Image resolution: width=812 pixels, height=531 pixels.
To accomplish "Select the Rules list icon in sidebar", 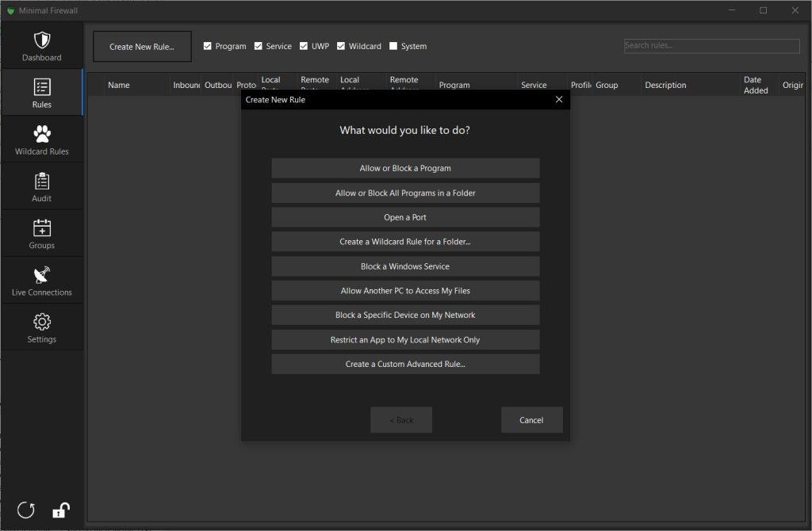I will point(42,87).
